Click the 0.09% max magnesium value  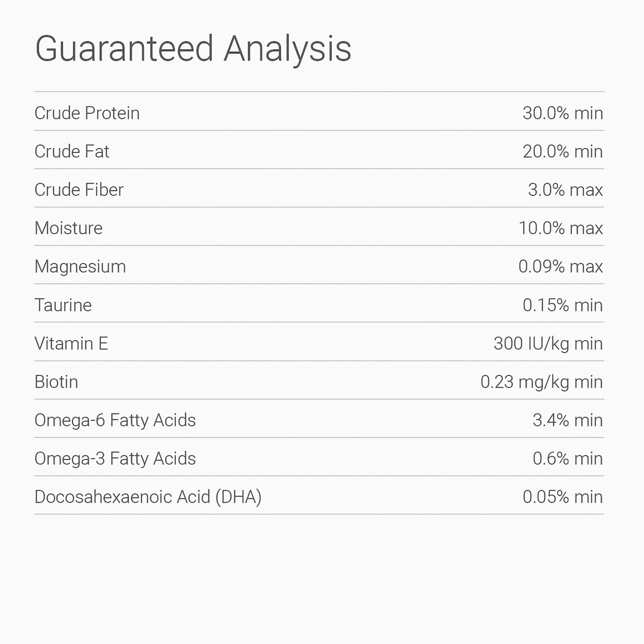tap(560, 267)
